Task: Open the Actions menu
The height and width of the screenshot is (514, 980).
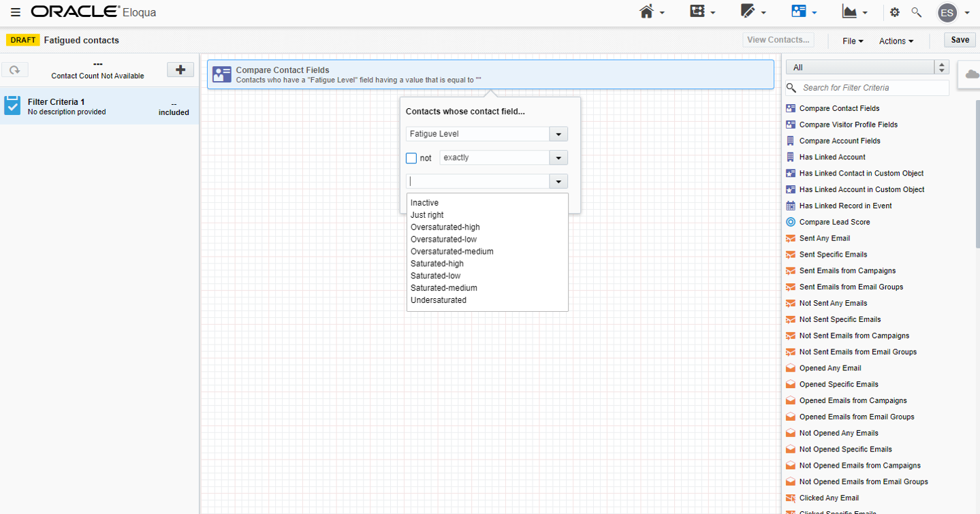Action: [x=896, y=41]
